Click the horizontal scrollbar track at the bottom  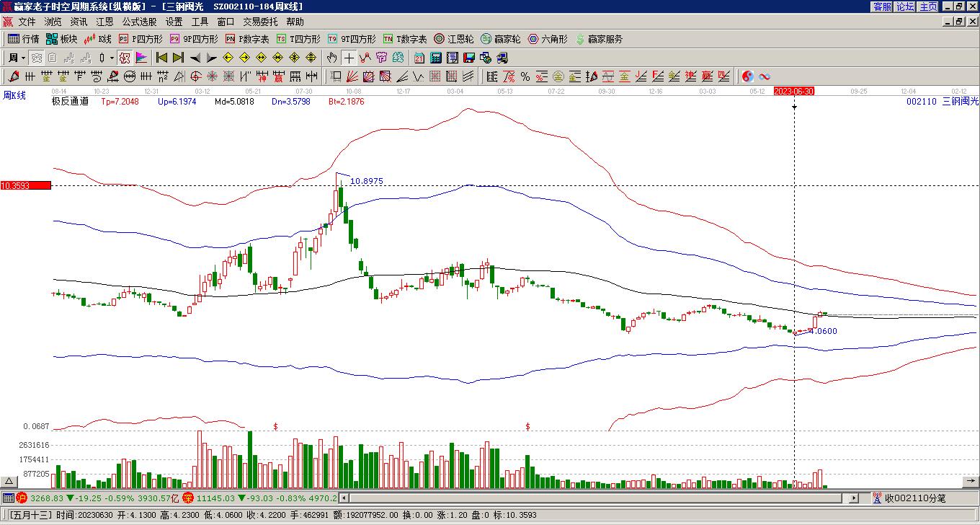click(598, 498)
